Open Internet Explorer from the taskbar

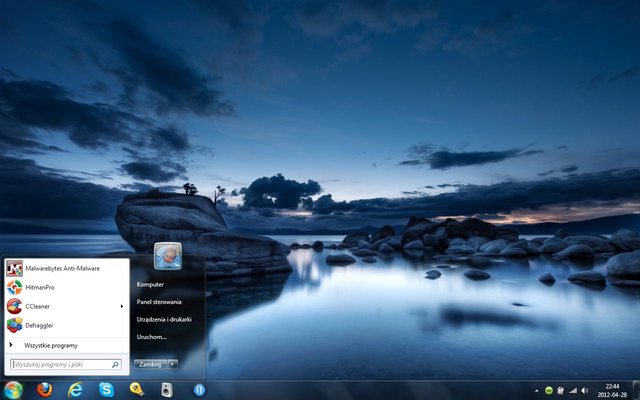pyautogui.click(x=75, y=390)
